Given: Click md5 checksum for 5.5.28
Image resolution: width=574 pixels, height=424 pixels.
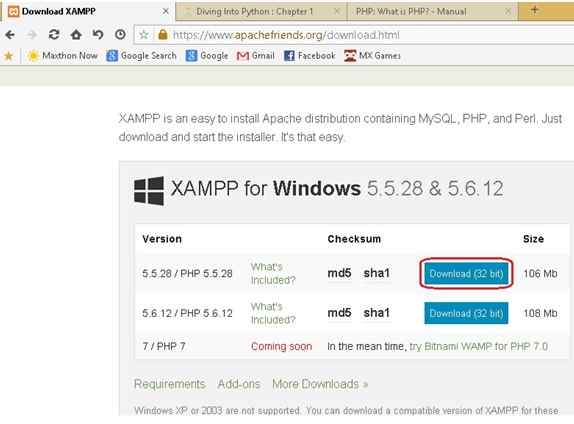Looking at the screenshot, I should [x=339, y=273].
